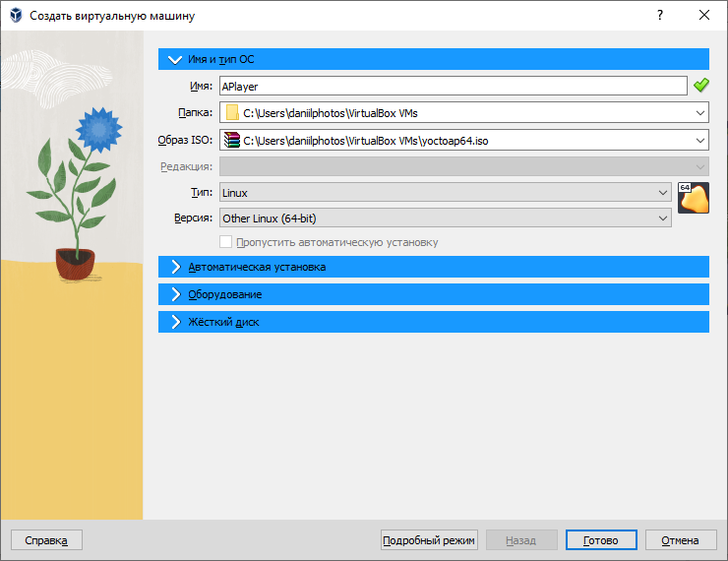Viewport: 728px width, 561px height.
Task: Click the Имя: label
Action: point(201,86)
